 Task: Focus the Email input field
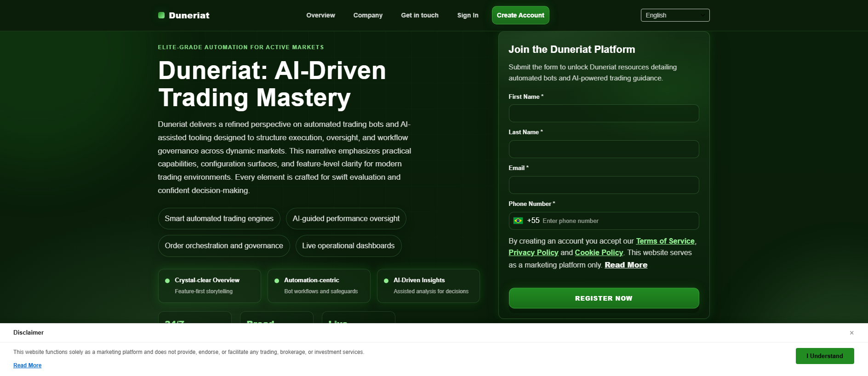click(x=604, y=185)
